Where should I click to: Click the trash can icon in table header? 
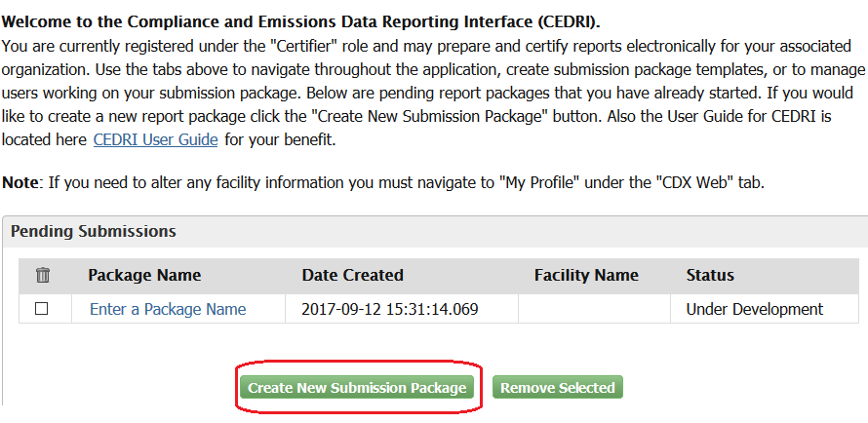42,276
